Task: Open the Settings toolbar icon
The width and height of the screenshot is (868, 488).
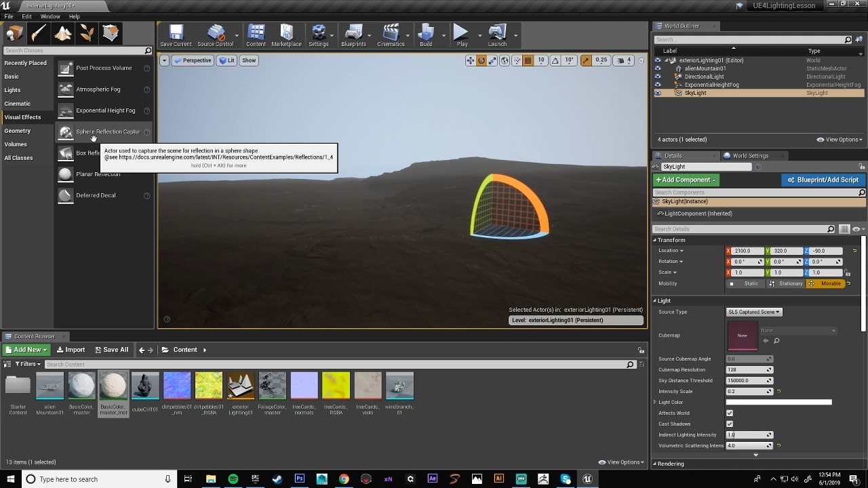Action: pos(318,36)
